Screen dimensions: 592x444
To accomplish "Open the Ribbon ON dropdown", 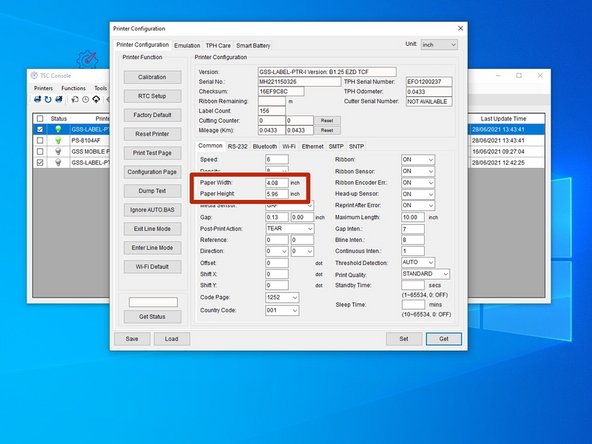I will (418, 160).
